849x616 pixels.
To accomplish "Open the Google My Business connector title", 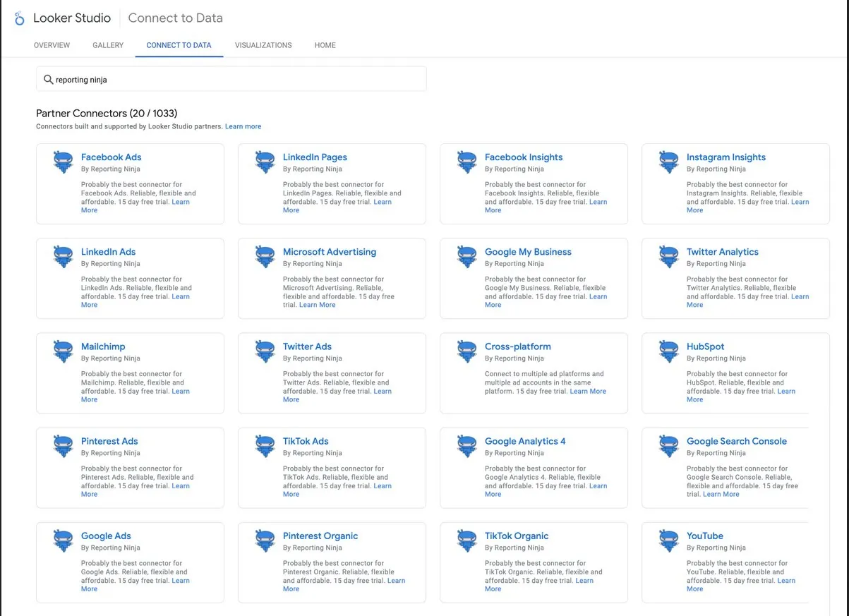I will point(528,252).
